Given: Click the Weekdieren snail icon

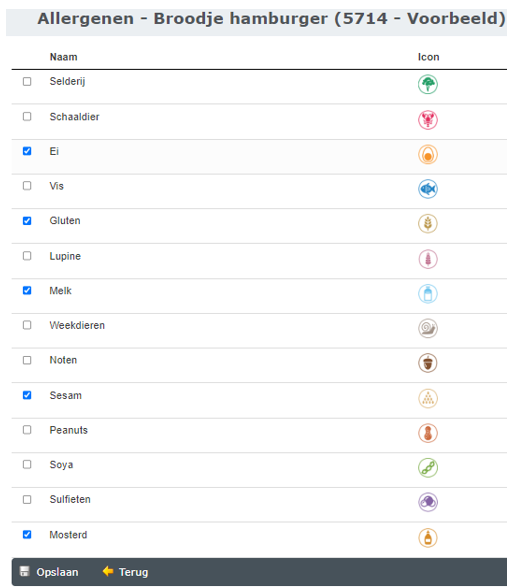Looking at the screenshot, I should tap(428, 328).
